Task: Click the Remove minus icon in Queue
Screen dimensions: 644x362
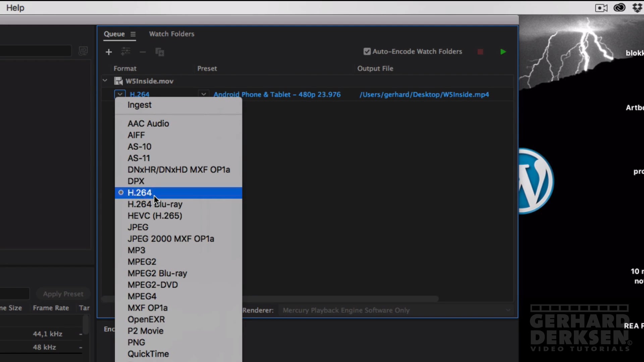Action: pyautogui.click(x=143, y=52)
